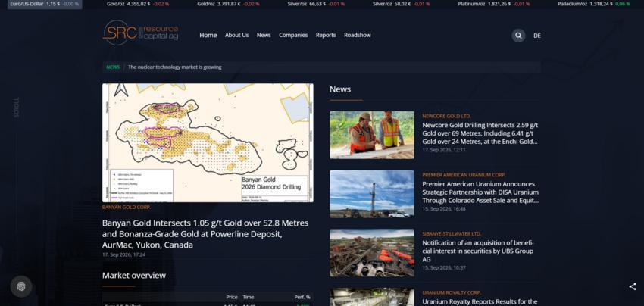Open the Reports menu

326,36
